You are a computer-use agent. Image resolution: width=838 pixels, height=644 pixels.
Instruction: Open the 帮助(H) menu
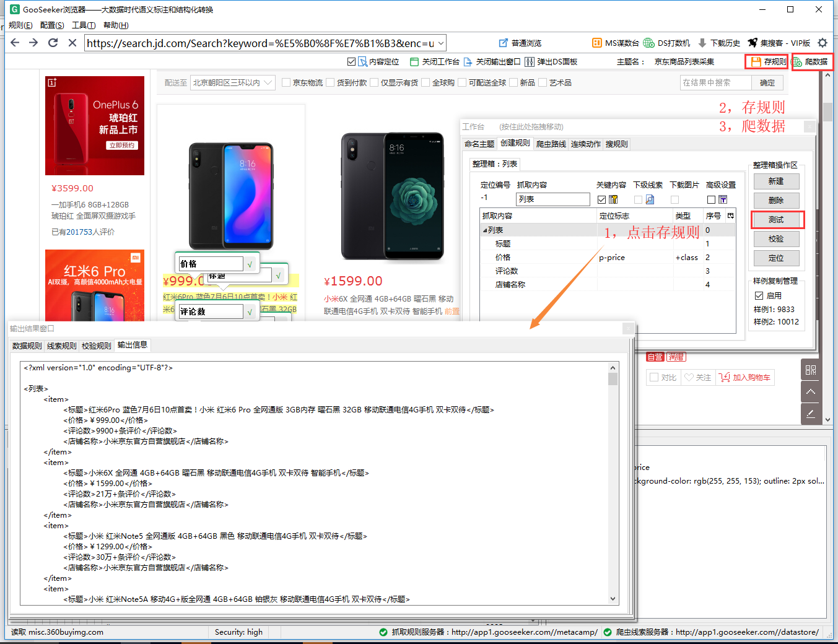(x=116, y=25)
